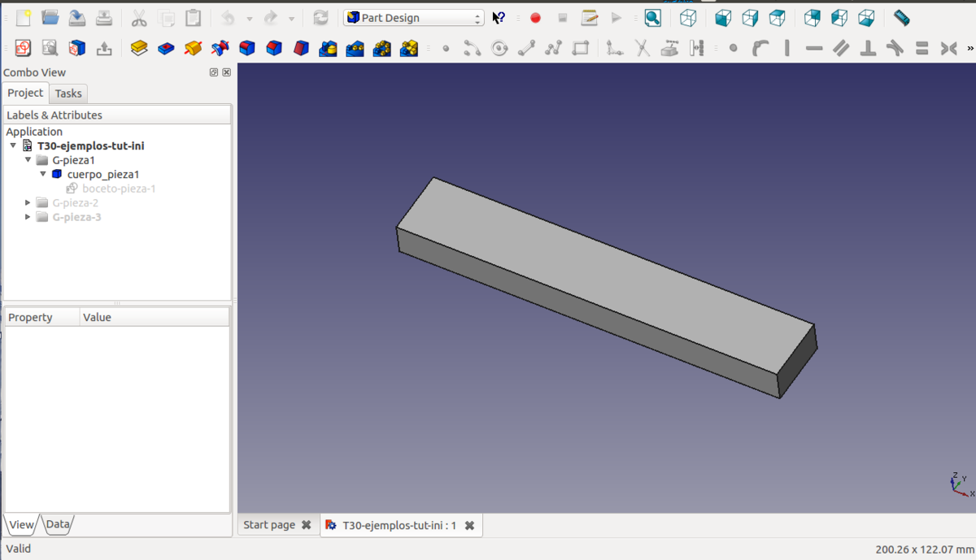The width and height of the screenshot is (976, 560).
Task: Start macro recording with red button
Action: pyautogui.click(x=535, y=18)
